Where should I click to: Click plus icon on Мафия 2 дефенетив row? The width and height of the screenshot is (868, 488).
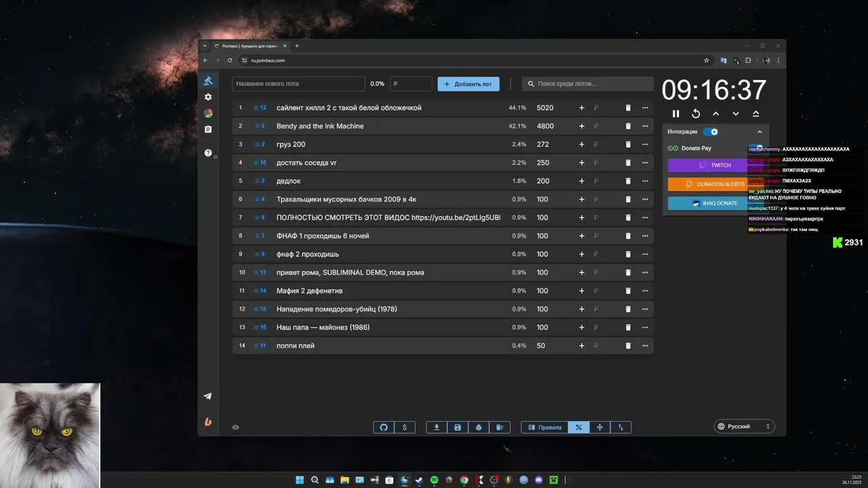pyautogui.click(x=581, y=291)
